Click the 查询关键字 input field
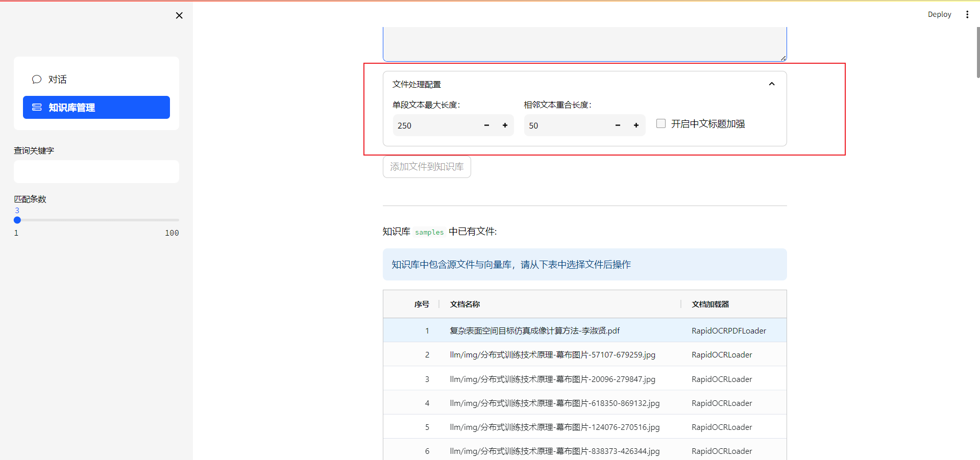This screenshot has height=460, width=980. pos(96,172)
